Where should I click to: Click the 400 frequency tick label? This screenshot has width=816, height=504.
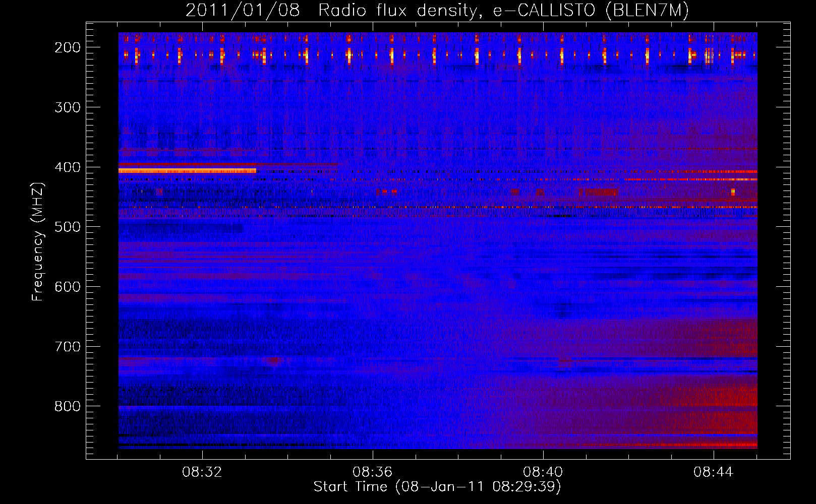pyautogui.click(x=68, y=167)
